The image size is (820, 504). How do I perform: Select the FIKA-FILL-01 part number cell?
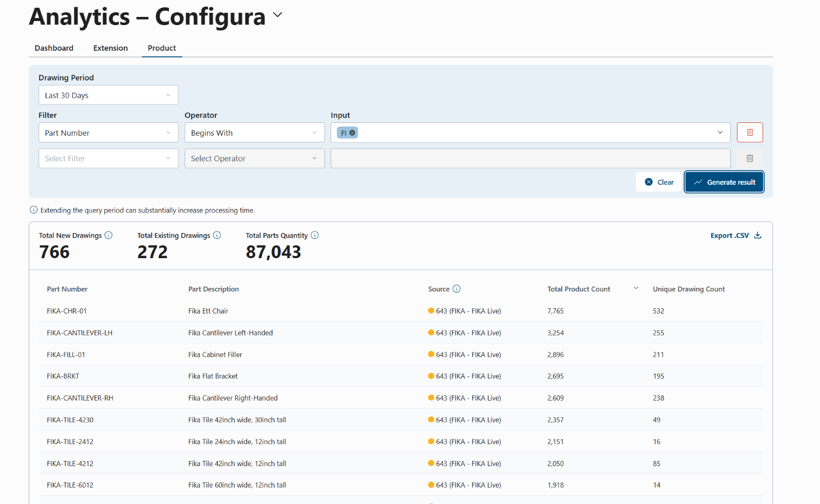66,354
